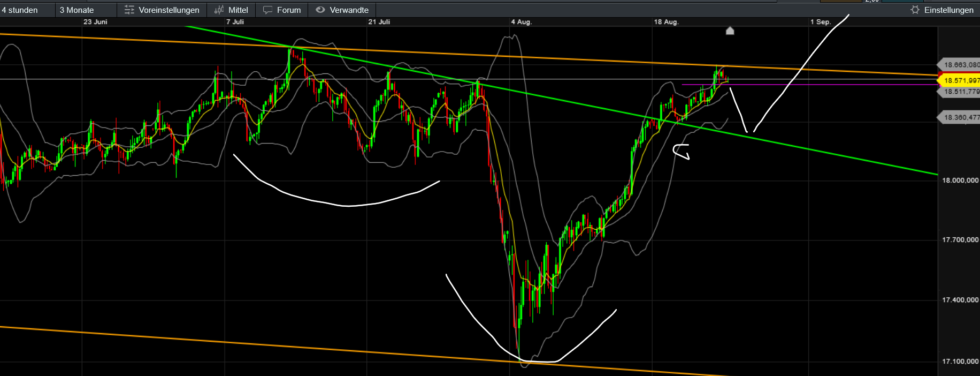Click the 17.100,000 axis value
This screenshot has width=980, height=376.
[960, 362]
